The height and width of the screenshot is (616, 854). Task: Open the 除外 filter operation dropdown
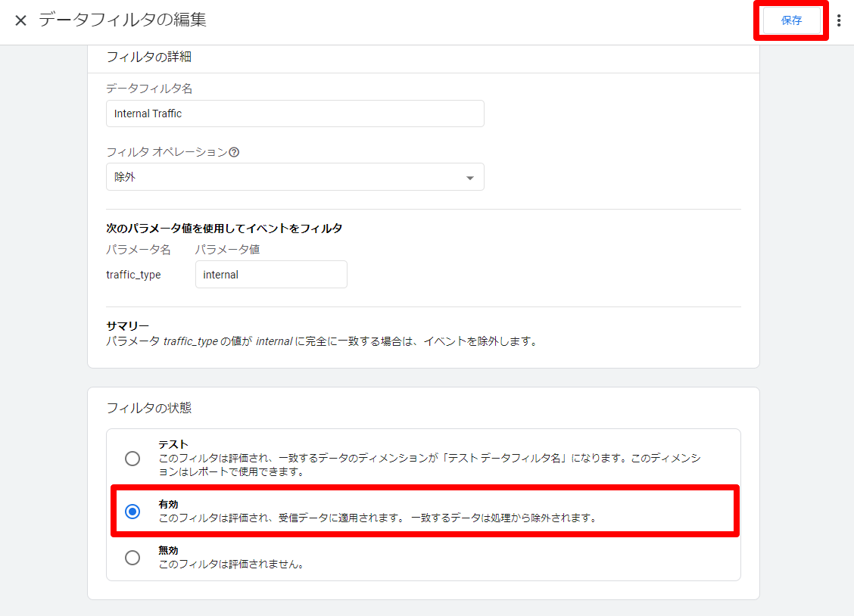[x=295, y=176]
